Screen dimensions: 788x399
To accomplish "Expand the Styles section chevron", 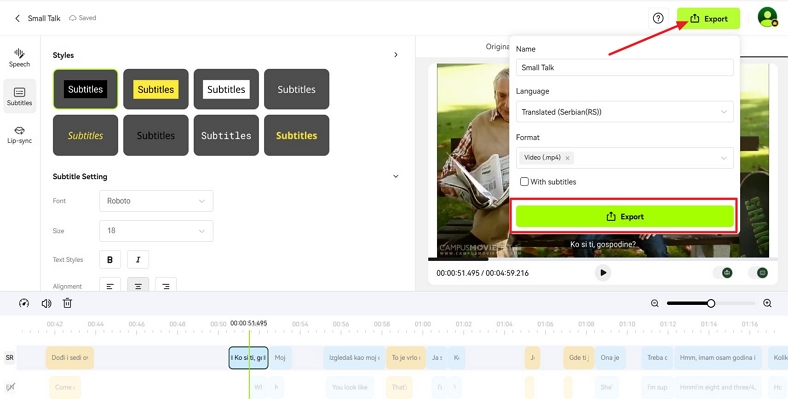I will (396, 55).
